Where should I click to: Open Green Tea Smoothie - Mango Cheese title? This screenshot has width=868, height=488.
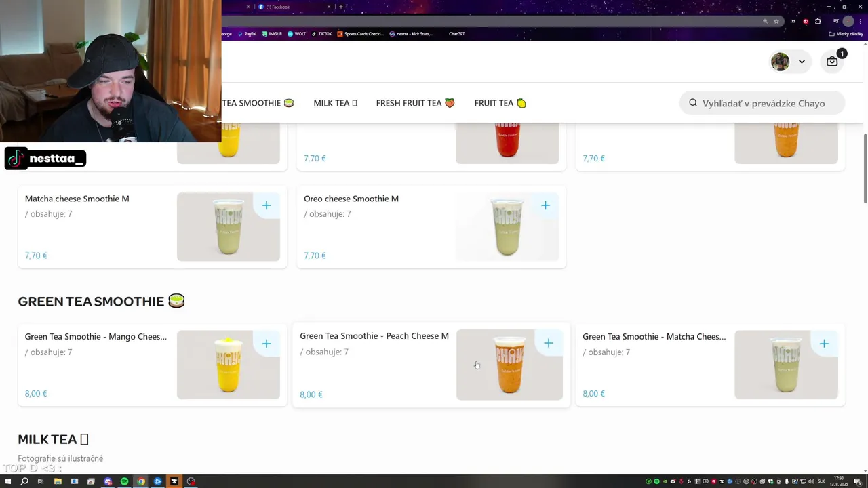pyautogui.click(x=96, y=337)
